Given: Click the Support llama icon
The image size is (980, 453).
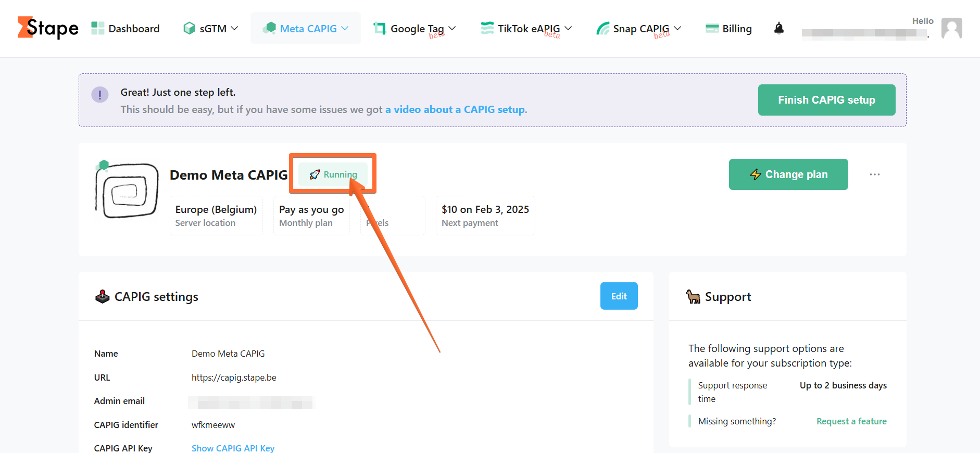Looking at the screenshot, I should pos(693,296).
